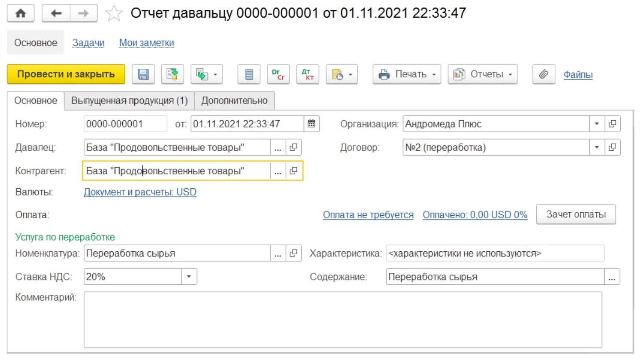The width and height of the screenshot is (644, 360).
Task: Open the Организация record in new form
Action: click(x=612, y=124)
